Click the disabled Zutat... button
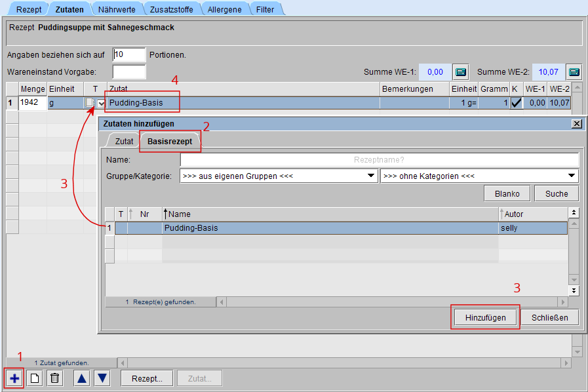 click(199, 378)
